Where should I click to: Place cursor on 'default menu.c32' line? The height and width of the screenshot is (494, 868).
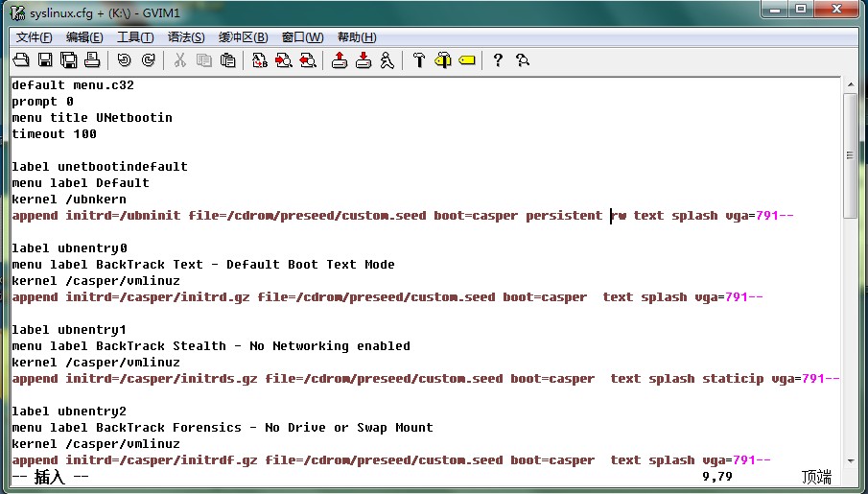pos(73,84)
